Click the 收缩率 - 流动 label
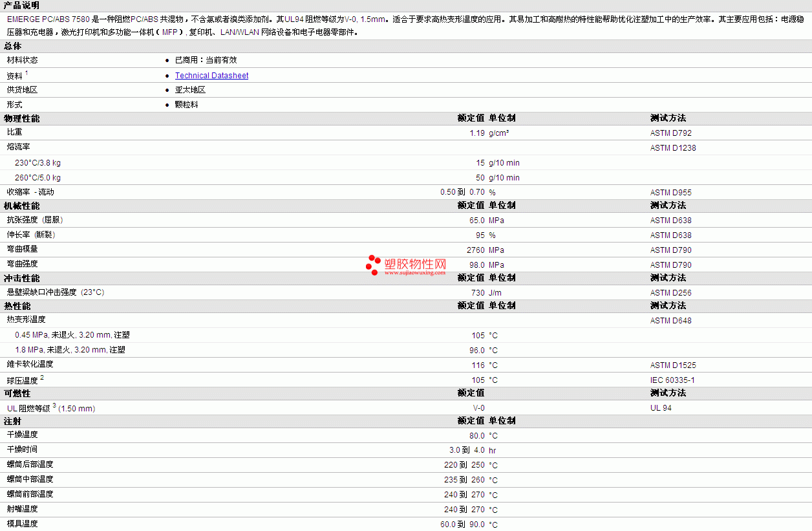The image size is (812, 531). [30, 192]
